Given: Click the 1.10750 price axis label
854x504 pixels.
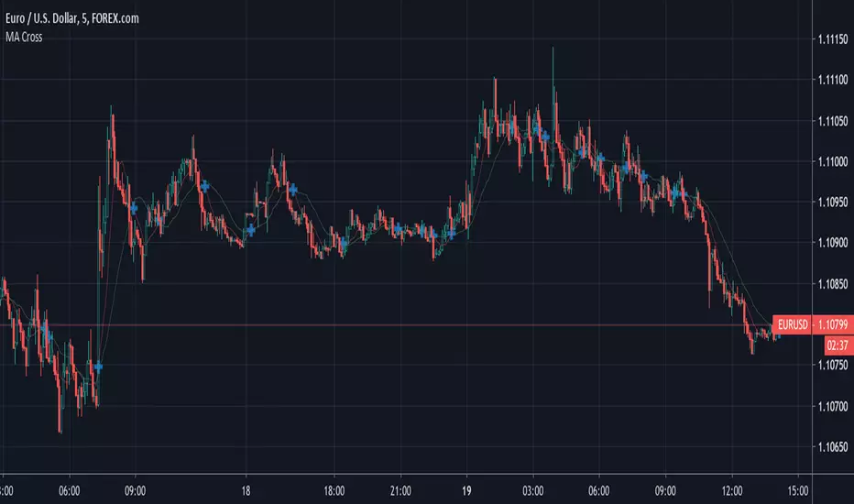Looking at the screenshot, I should coord(833,365).
